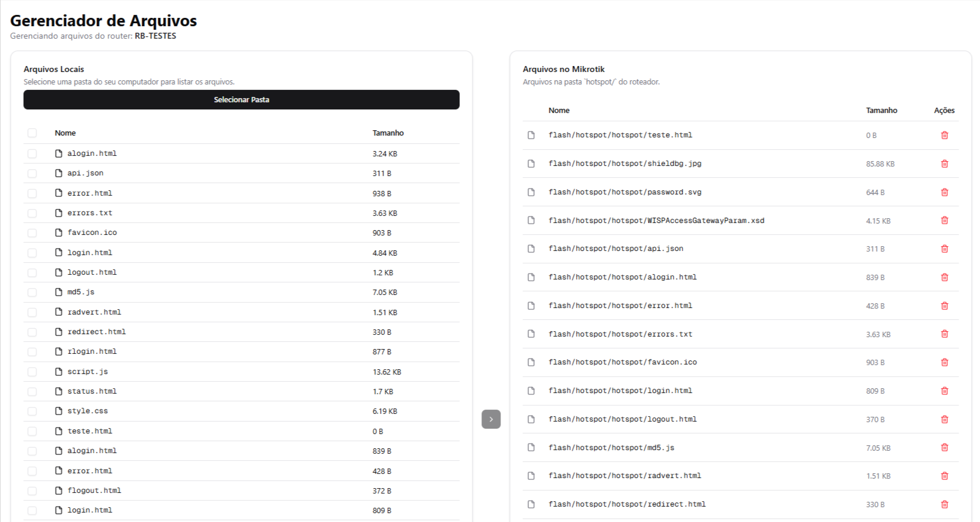Screen dimensions: 980x522
Task: Click the trash icon for flash/hotspot/hotspot/api.json
Action: pos(944,249)
